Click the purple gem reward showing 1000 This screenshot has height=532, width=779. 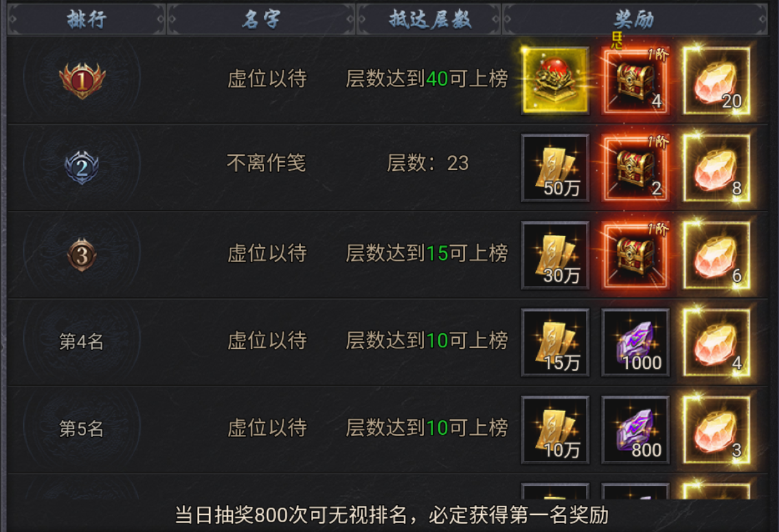pos(635,342)
